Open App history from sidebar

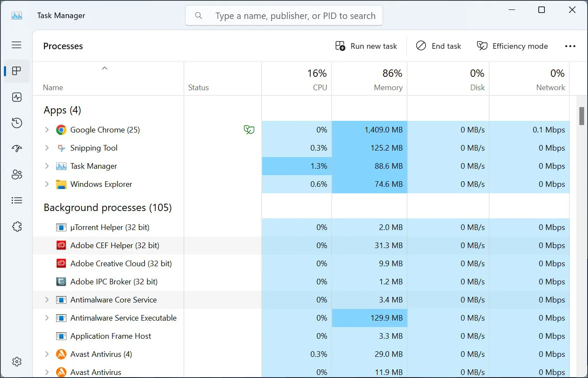[x=17, y=123]
